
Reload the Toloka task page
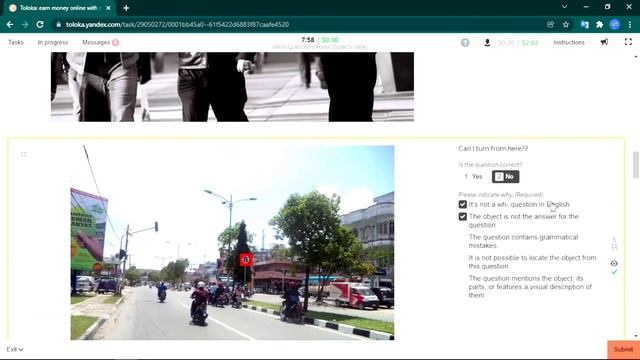pyautogui.click(x=40, y=24)
